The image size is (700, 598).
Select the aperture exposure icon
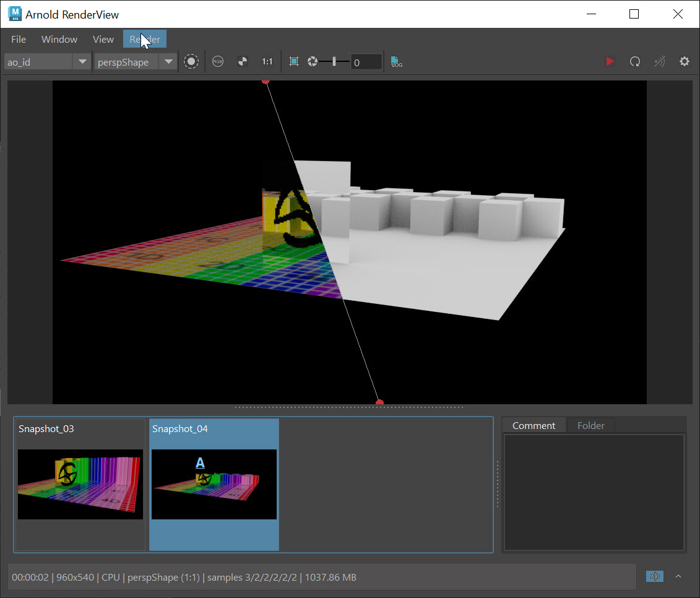pos(313,61)
